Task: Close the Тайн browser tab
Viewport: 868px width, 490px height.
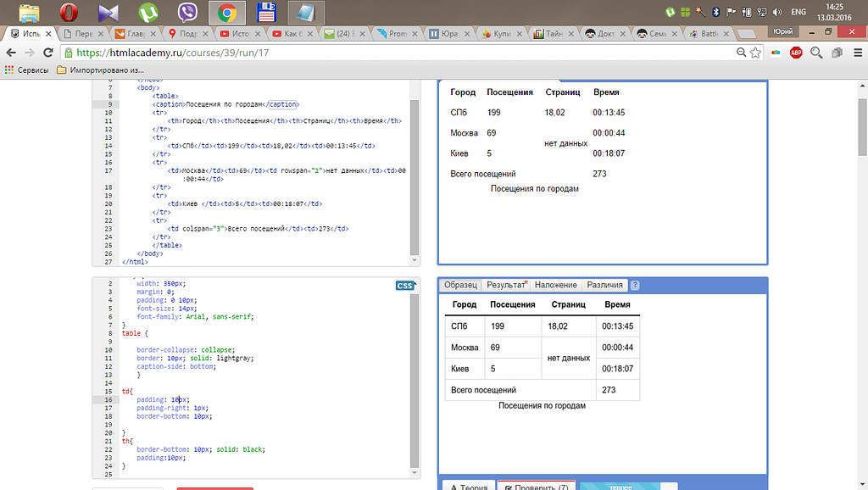Action: (571, 34)
